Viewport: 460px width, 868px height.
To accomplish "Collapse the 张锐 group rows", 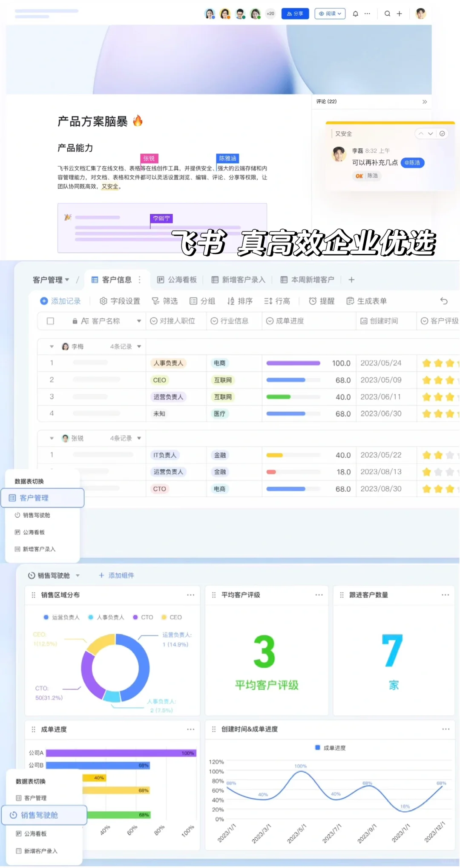I will 52,438.
